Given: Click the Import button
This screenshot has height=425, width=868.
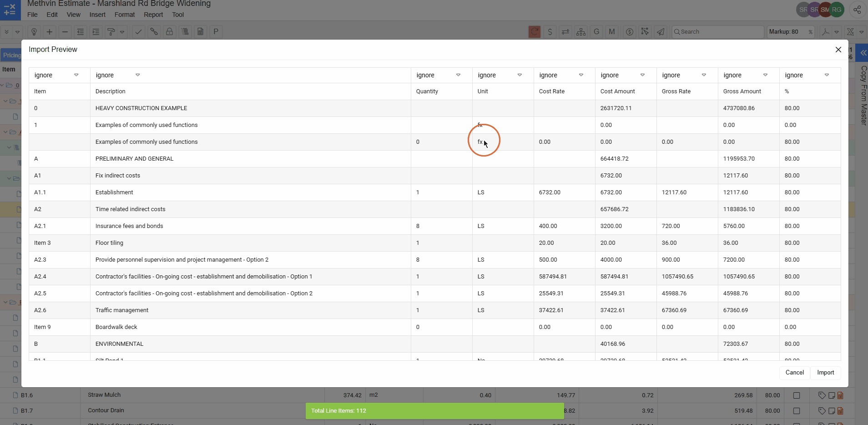Looking at the screenshot, I should point(825,372).
